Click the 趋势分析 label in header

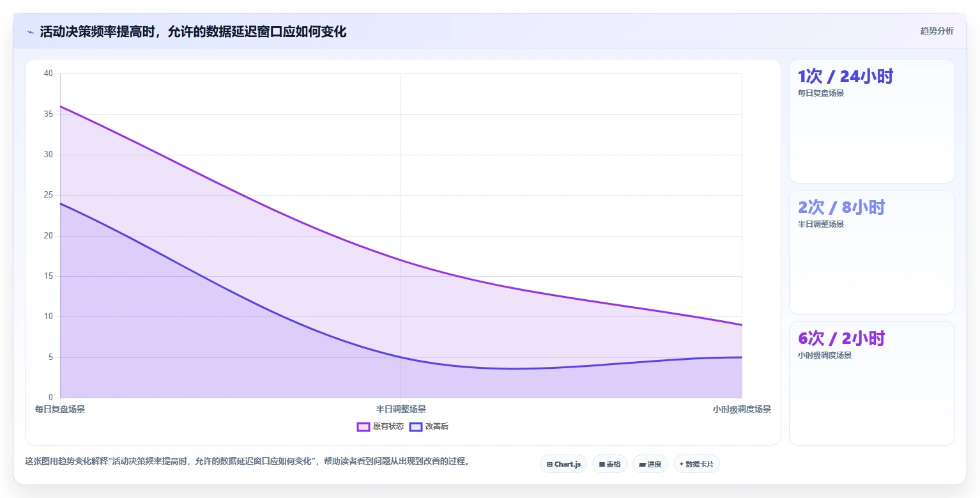point(937,31)
